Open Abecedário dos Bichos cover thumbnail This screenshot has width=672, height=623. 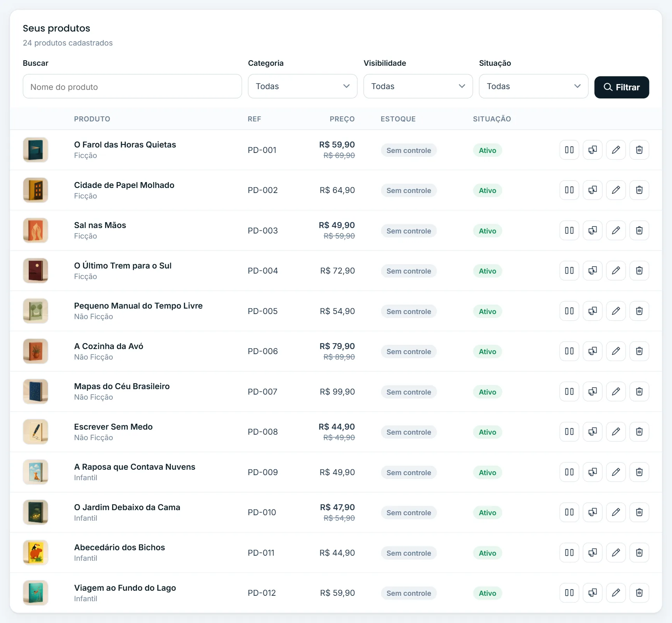click(x=35, y=553)
